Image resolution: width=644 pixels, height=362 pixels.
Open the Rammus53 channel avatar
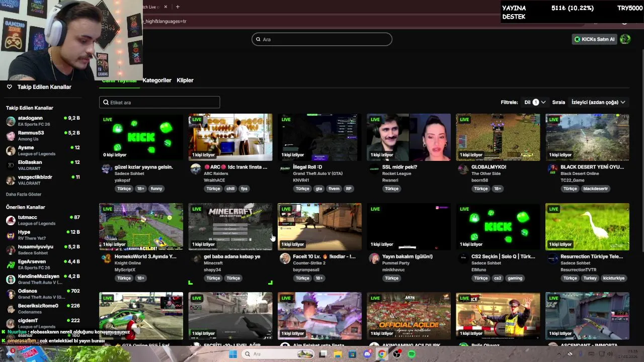point(11,136)
